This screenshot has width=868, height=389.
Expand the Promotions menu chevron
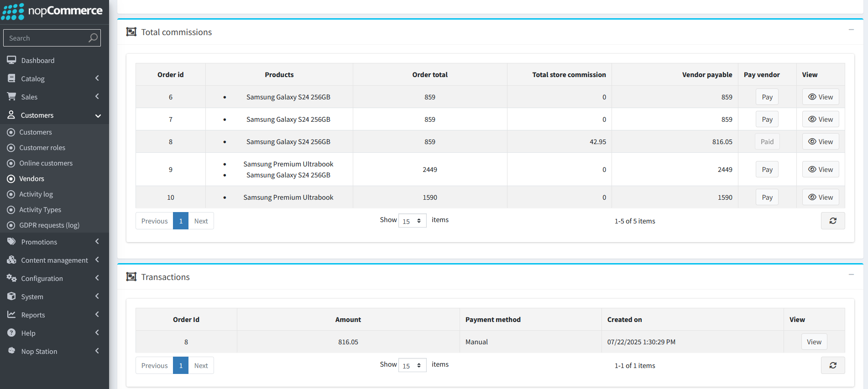click(x=97, y=241)
